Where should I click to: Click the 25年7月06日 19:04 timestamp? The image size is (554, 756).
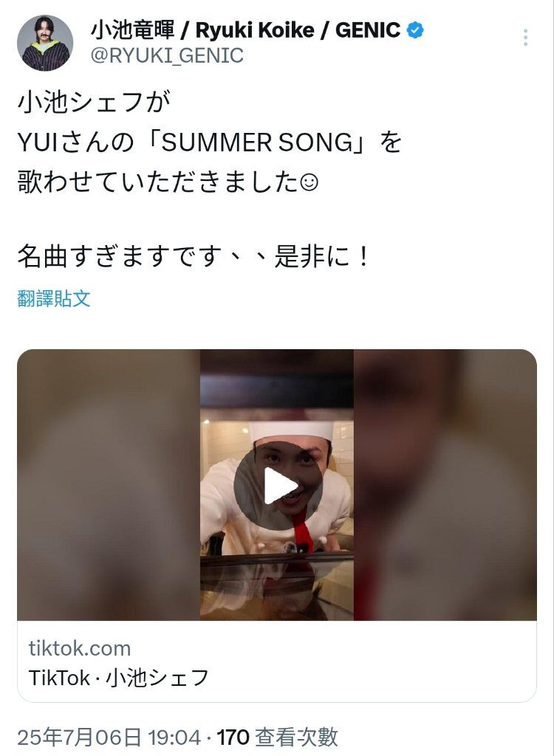[109, 738]
